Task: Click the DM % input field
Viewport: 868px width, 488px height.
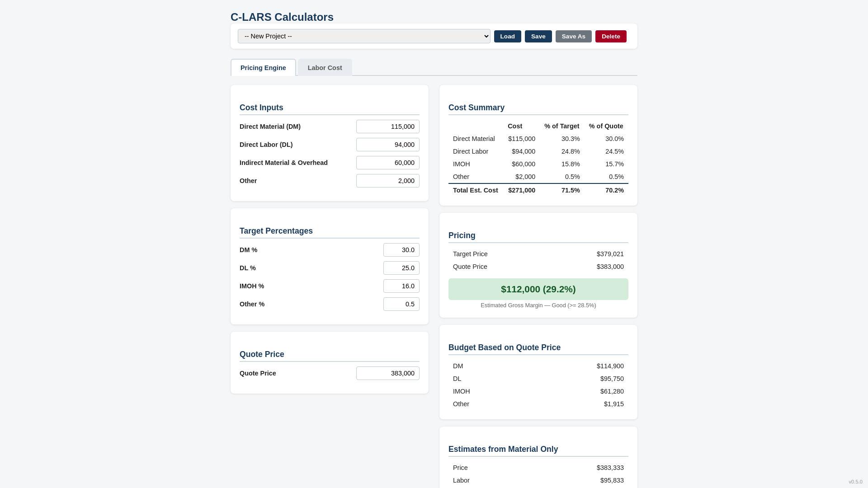Action: coord(401,250)
